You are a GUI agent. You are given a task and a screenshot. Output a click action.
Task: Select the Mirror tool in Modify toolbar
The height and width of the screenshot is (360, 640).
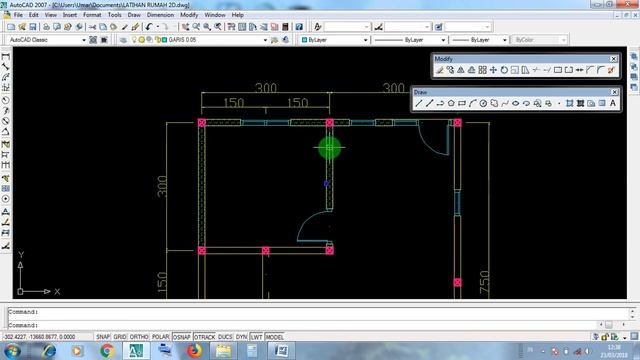[x=461, y=70]
